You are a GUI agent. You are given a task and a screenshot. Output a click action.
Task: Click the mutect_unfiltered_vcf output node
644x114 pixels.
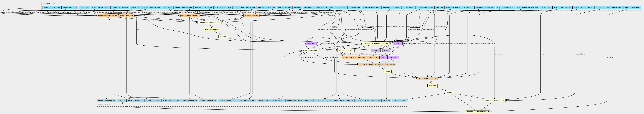coord(107,101)
